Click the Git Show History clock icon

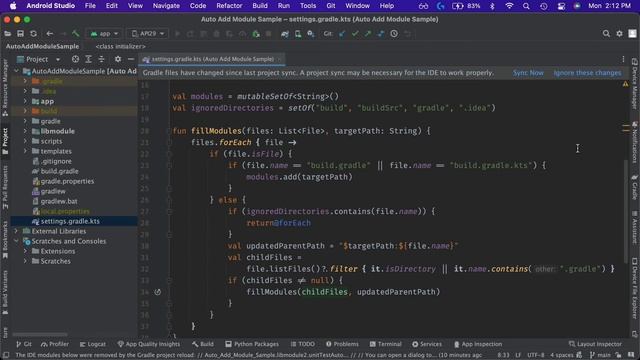pos(394,34)
